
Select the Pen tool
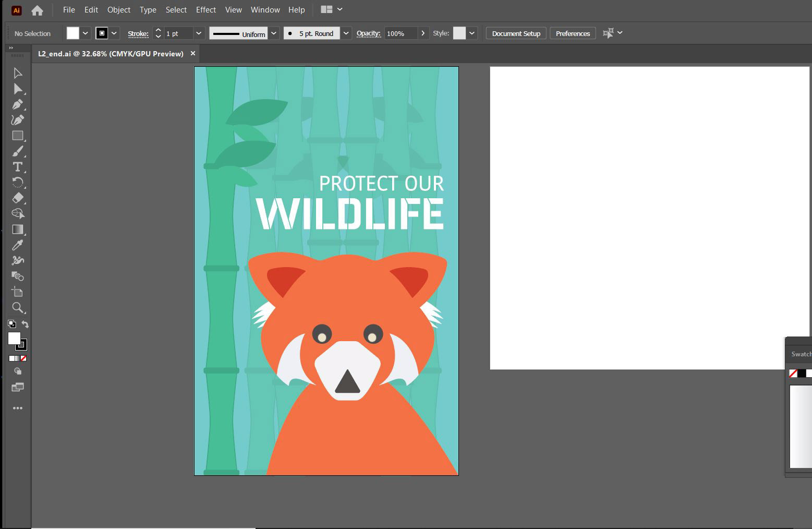18,104
